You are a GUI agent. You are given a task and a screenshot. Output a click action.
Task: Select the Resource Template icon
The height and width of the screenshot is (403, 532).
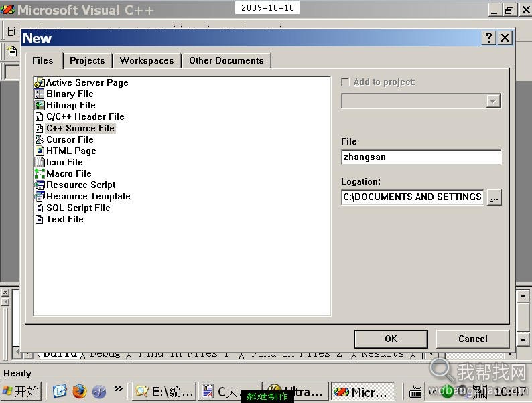(40, 197)
